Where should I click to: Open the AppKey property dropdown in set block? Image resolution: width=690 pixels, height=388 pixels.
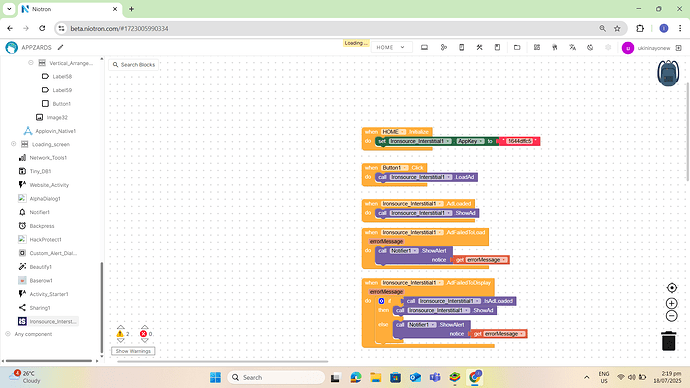tap(470, 141)
